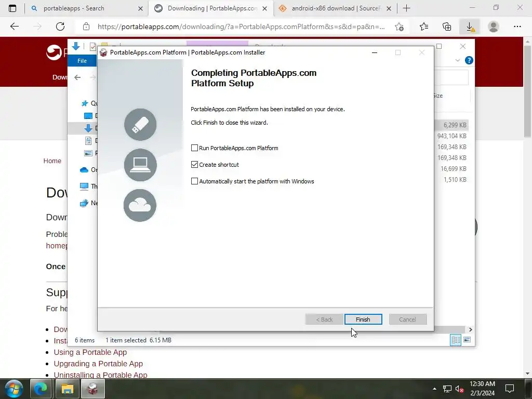The width and height of the screenshot is (532, 399).
Task: Click the back arrow in File Explorer
Action: click(x=77, y=77)
